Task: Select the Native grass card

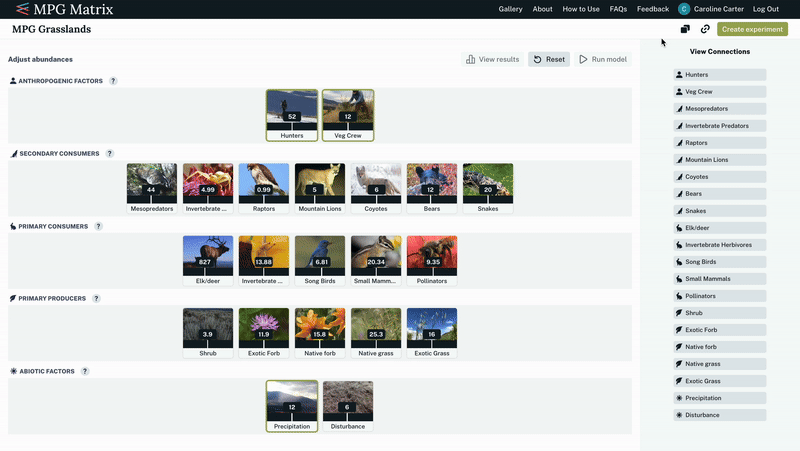Action: [x=376, y=333]
